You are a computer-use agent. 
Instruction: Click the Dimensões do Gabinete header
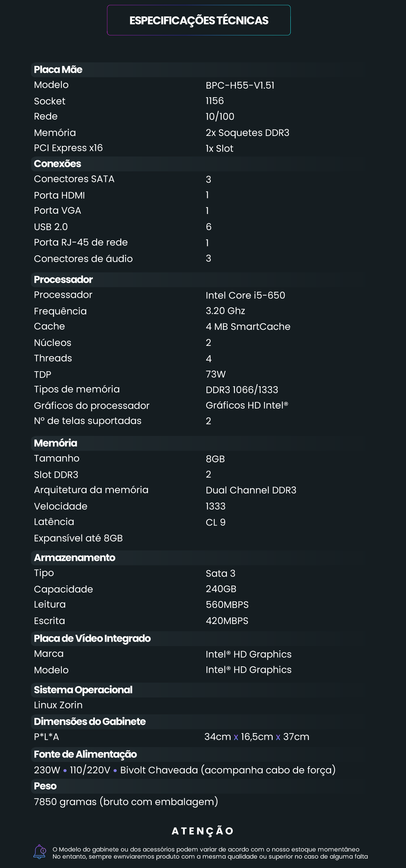pyautogui.click(x=90, y=721)
